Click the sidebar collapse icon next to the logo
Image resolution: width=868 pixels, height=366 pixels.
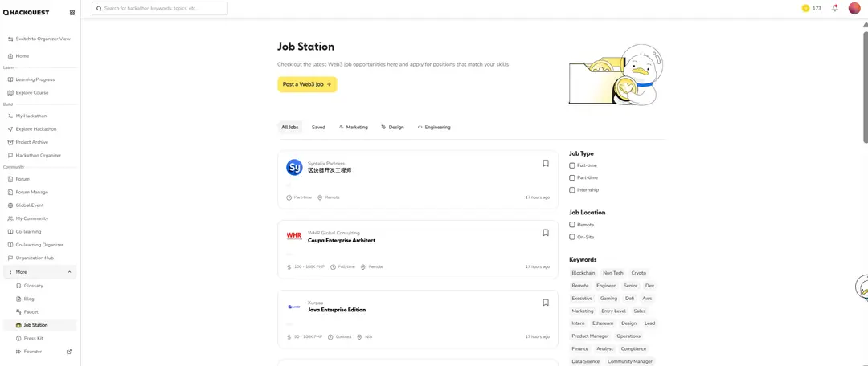(72, 13)
